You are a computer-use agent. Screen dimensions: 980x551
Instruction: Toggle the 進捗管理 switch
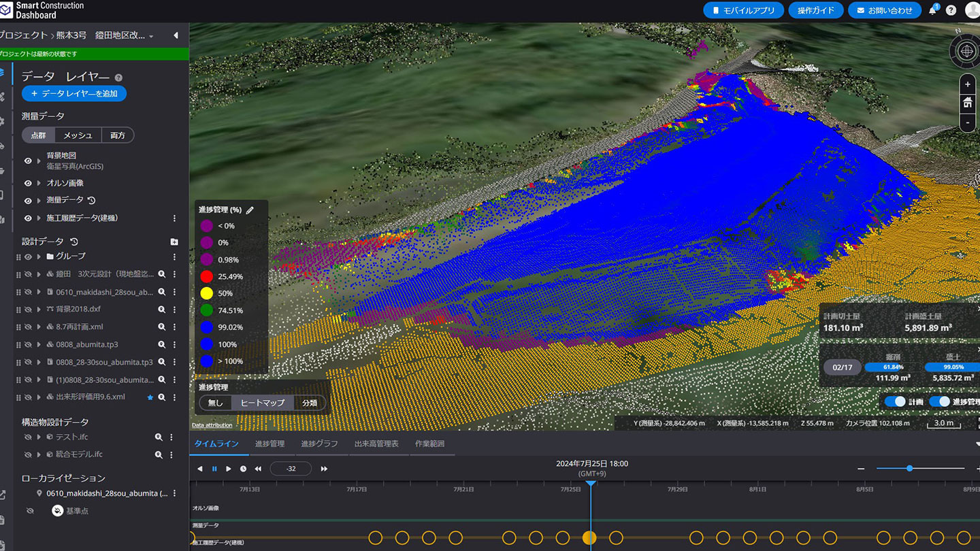coord(939,401)
